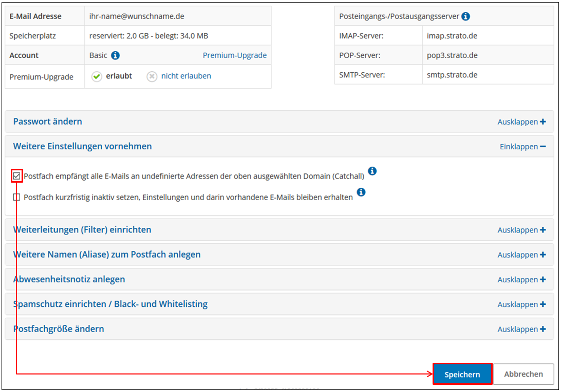Click the info icon beside Posteingangs-/Postausgangsserver

(465, 16)
